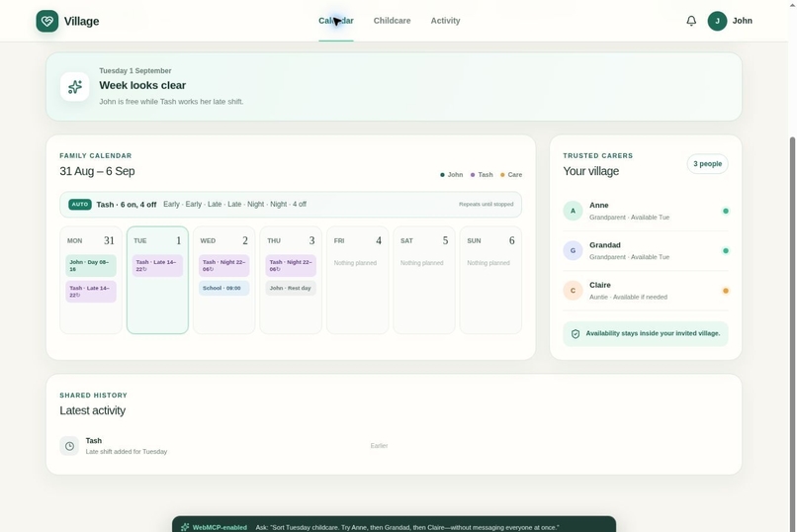Click the Tash legend color dot
The width and height of the screenshot is (797, 532).
pyautogui.click(x=473, y=175)
